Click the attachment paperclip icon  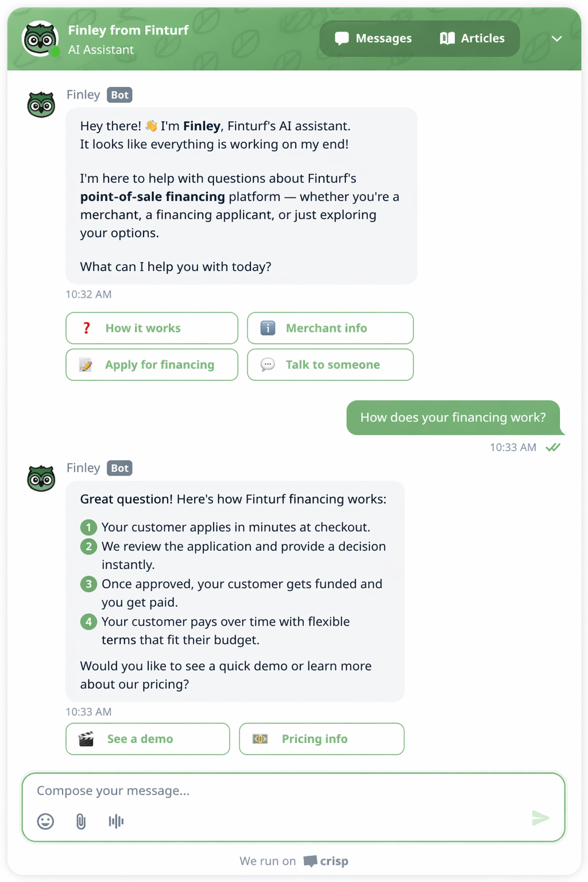click(80, 821)
